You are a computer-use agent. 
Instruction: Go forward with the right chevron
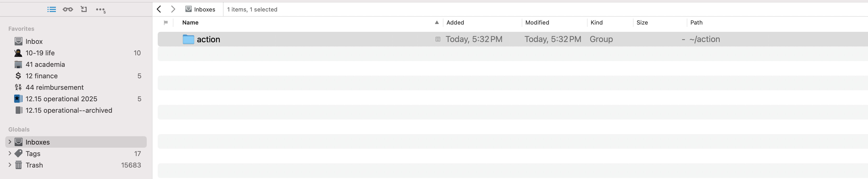173,9
